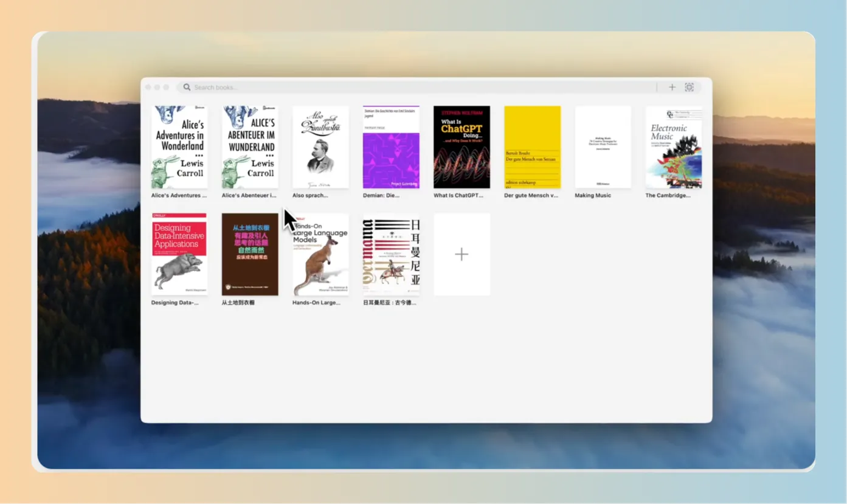
Task: Click the dashed-square selection icon in the toolbar
Action: (689, 87)
